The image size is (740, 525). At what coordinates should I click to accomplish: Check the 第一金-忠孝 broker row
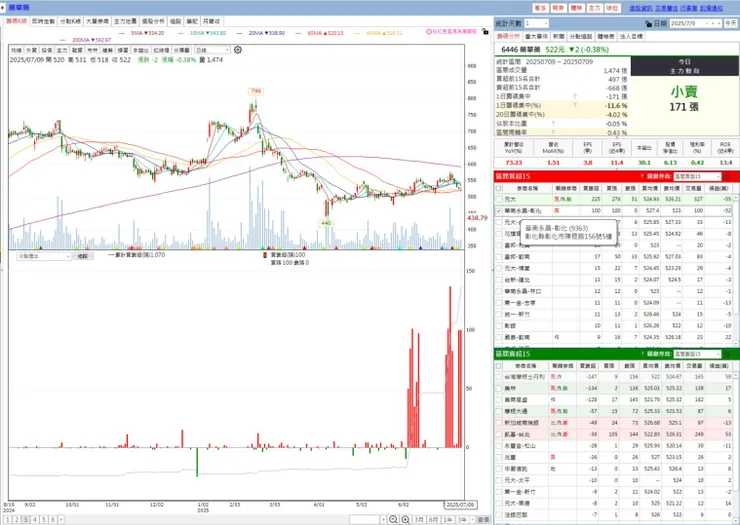pos(498,303)
